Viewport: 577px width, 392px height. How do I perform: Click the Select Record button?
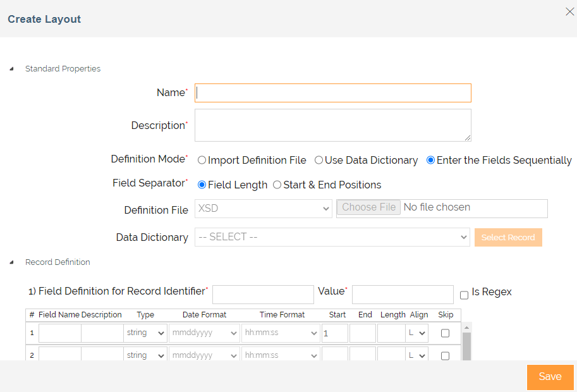[508, 238]
